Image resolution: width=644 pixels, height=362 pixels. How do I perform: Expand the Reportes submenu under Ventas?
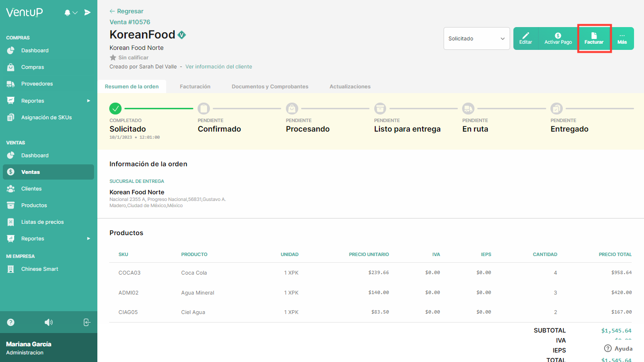[x=48, y=238]
